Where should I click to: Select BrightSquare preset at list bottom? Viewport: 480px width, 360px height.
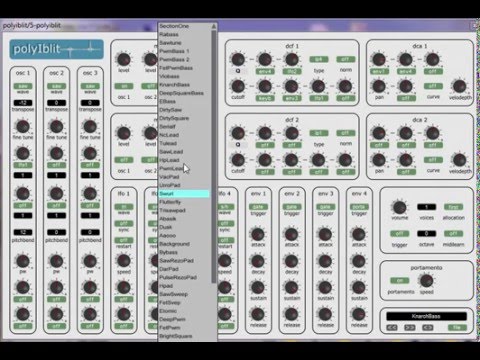pyautogui.click(x=176, y=336)
